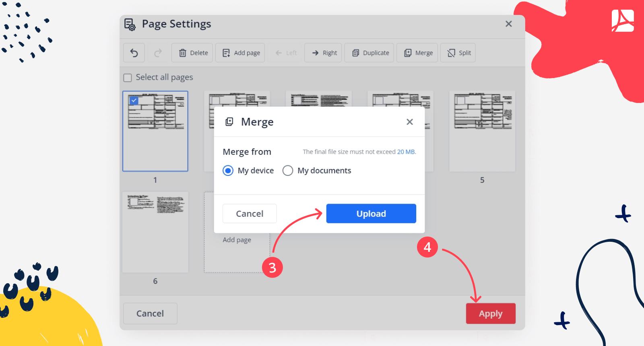The image size is (644, 346).
Task: Cancel the Merge dialog
Action: point(250,214)
